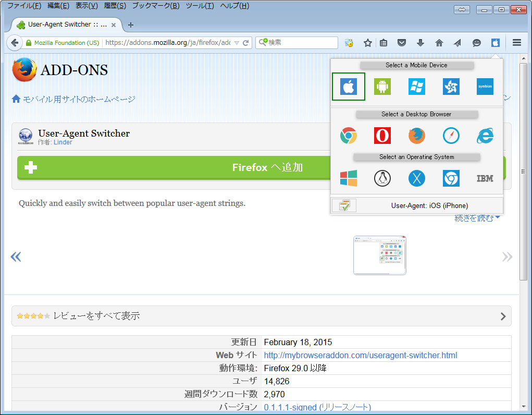This screenshot has height=415, width=532.
Task: Show previous screenshot with left chevrons
Action: (16, 257)
